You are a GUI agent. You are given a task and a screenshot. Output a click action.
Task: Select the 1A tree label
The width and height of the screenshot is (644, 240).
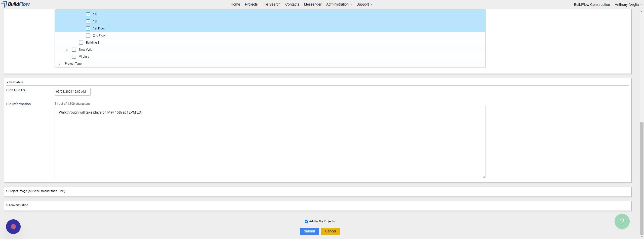[95, 14]
